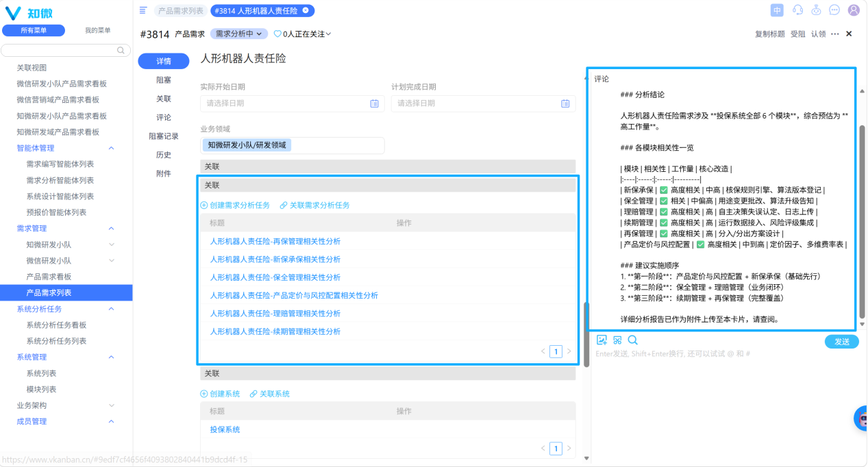Open 需求编写智能体列表 in sidebar
This screenshot has height=467, width=868.
click(x=60, y=164)
